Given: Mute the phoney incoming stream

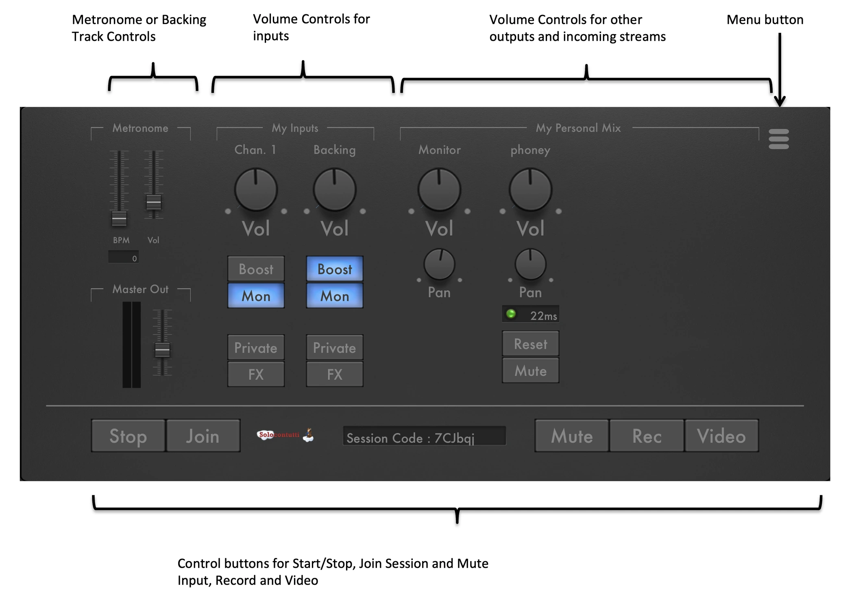Looking at the screenshot, I should click(x=530, y=370).
